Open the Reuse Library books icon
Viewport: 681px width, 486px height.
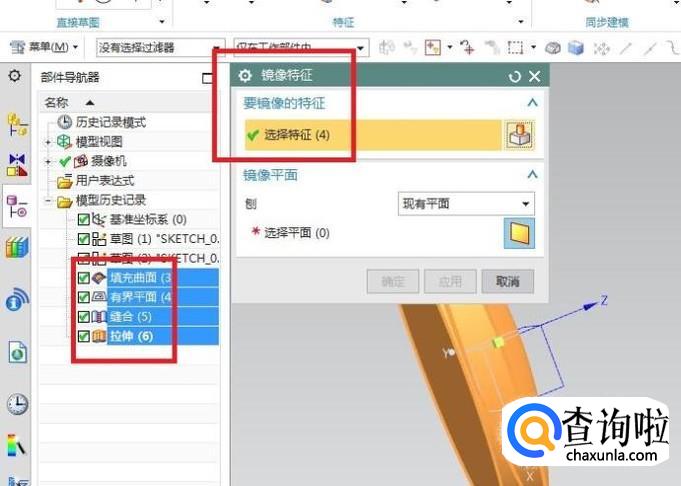point(17,248)
